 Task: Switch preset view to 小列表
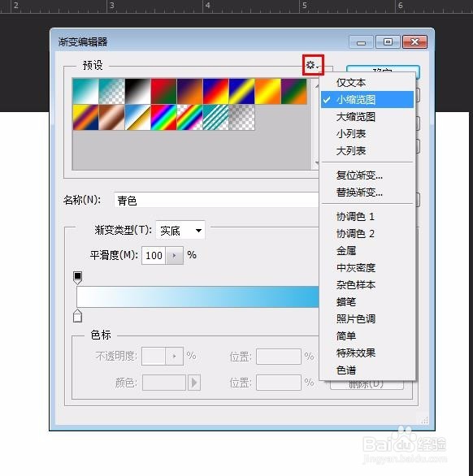click(367, 133)
